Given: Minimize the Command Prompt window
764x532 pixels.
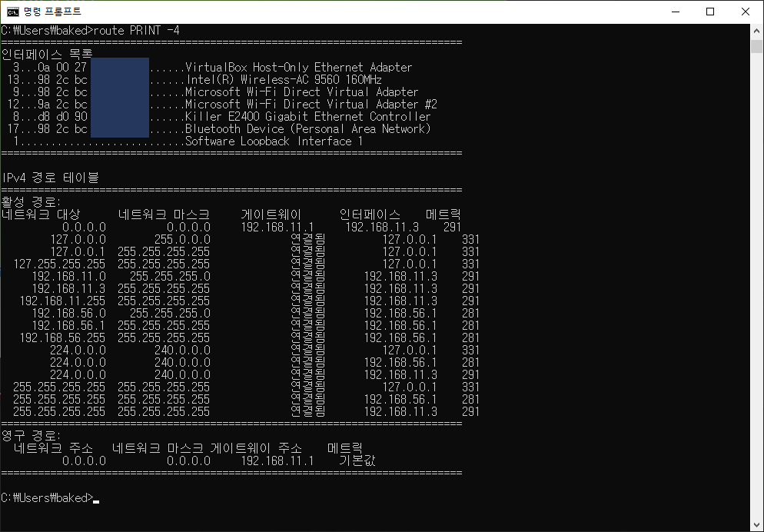Looking at the screenshot, I should (x=676, y=12).
